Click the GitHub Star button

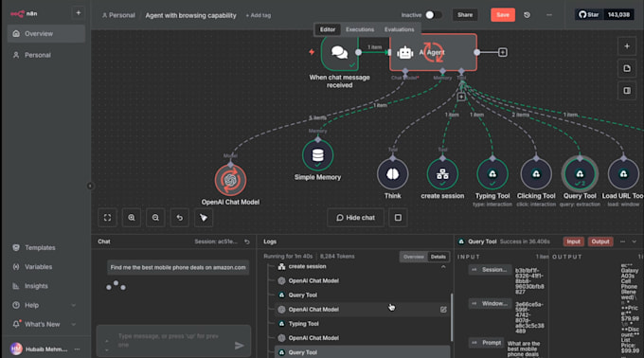pyautogui.click(x=588, y=14)
